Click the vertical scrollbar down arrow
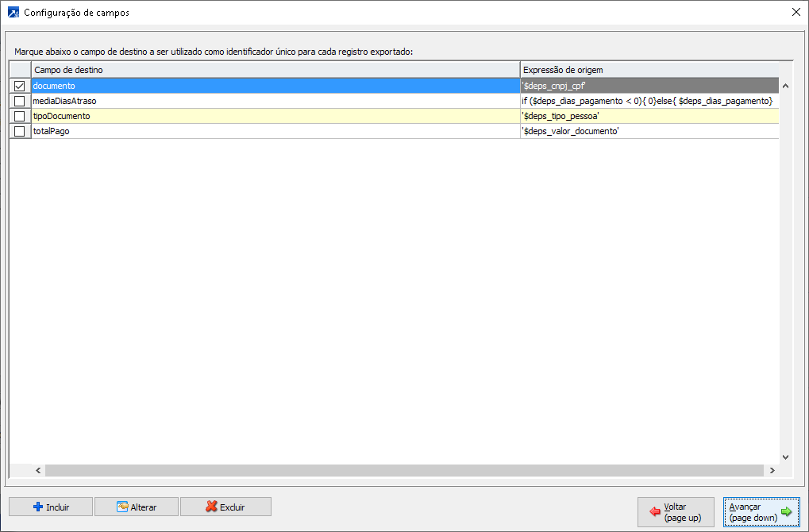Screen dimensions: 809x532 click(x=785, y=457)
